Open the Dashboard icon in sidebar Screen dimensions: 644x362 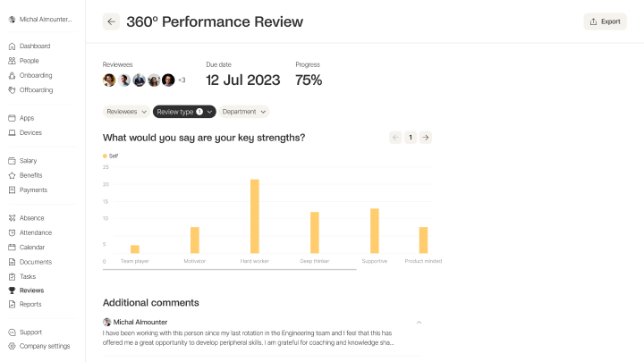coord(12,46)
